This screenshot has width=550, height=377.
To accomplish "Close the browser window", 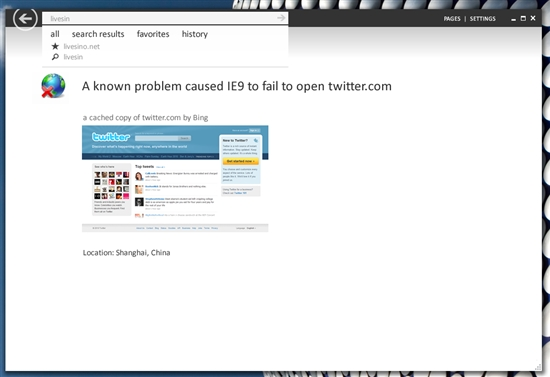I will [533, 18].
